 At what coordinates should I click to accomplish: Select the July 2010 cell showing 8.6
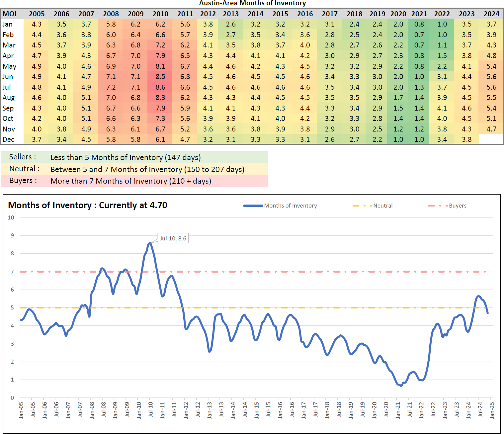point(160,87)
